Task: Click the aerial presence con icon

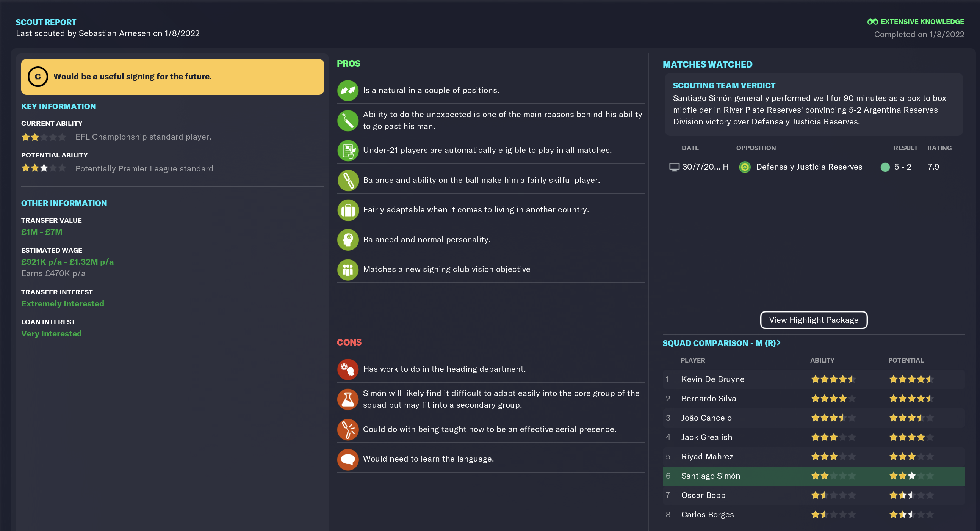Action: click(x=348, y=429)
